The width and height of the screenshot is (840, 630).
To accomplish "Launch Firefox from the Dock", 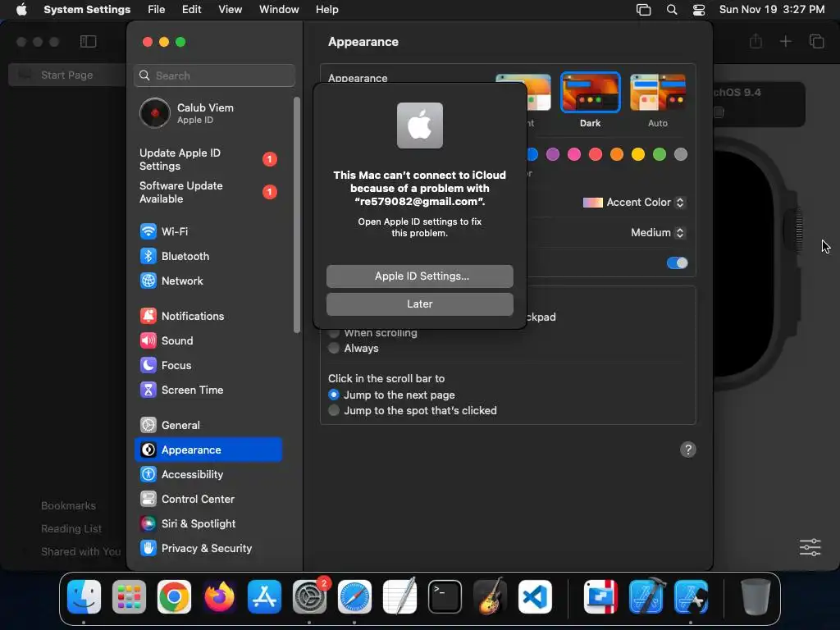I will click(x=219, y=597).
